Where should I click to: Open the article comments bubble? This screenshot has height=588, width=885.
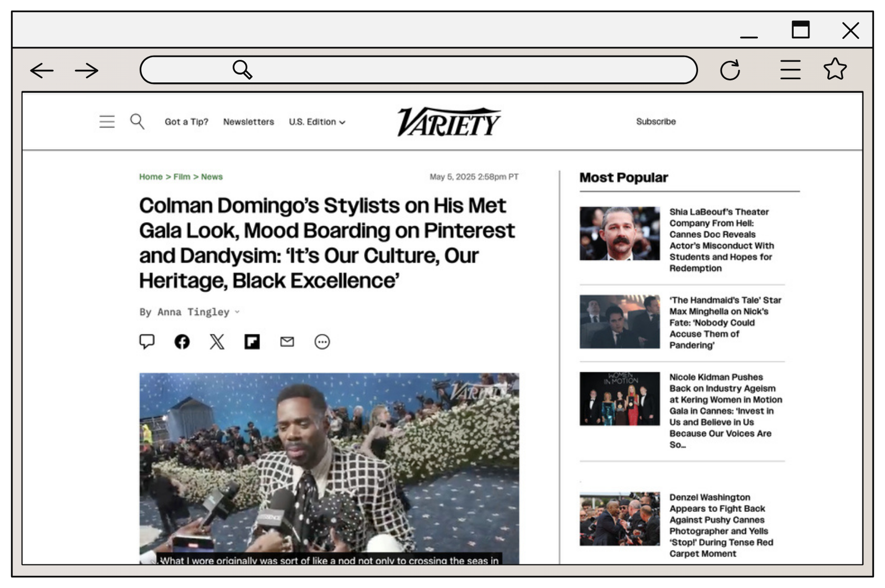[x=147, y=341]
